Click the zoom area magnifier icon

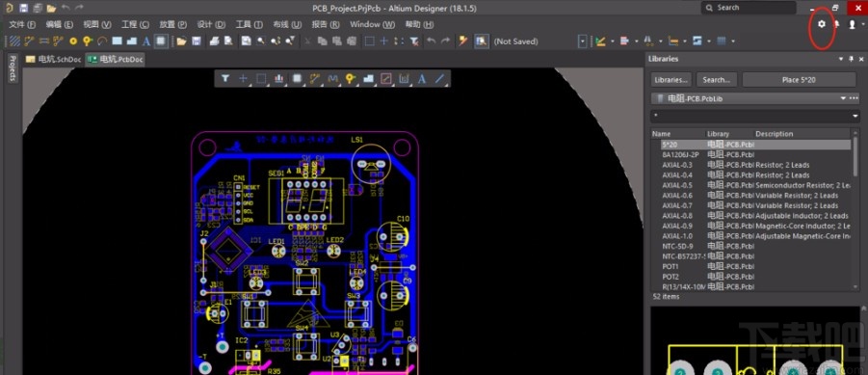260,41
